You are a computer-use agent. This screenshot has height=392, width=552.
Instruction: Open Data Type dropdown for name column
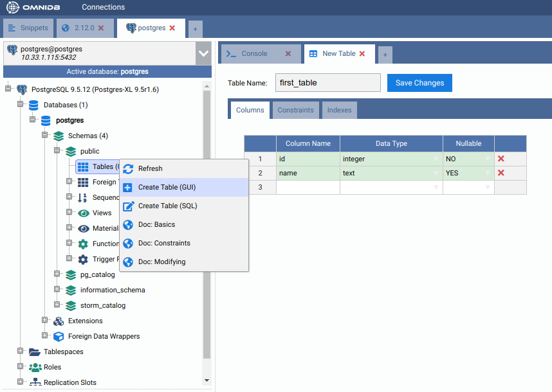[x=436, y=173]
